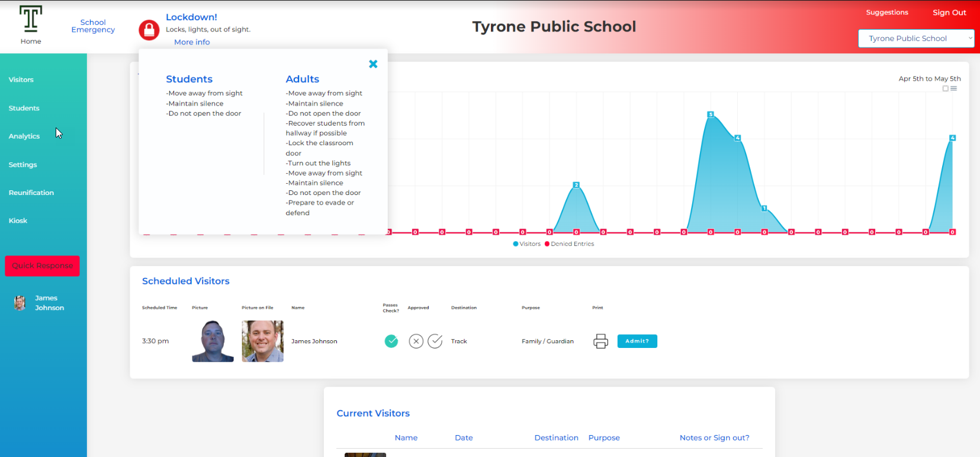Approve the visitor with the checkmark circle
Image resolution: width=980 pixels, height=457 pixels.
pyautogui.click(x=435, y=341)
